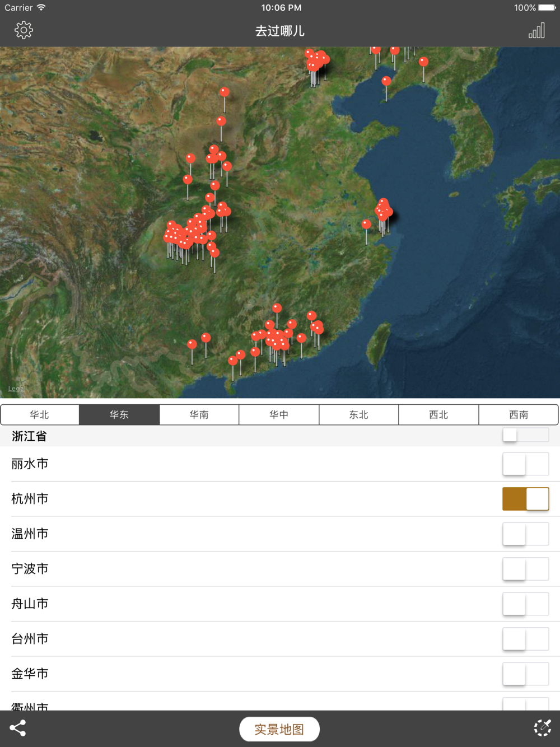Switch to the 华北 tab
Image resolution: width=560 pixels, height=747 pixels.
pos(40,415)
